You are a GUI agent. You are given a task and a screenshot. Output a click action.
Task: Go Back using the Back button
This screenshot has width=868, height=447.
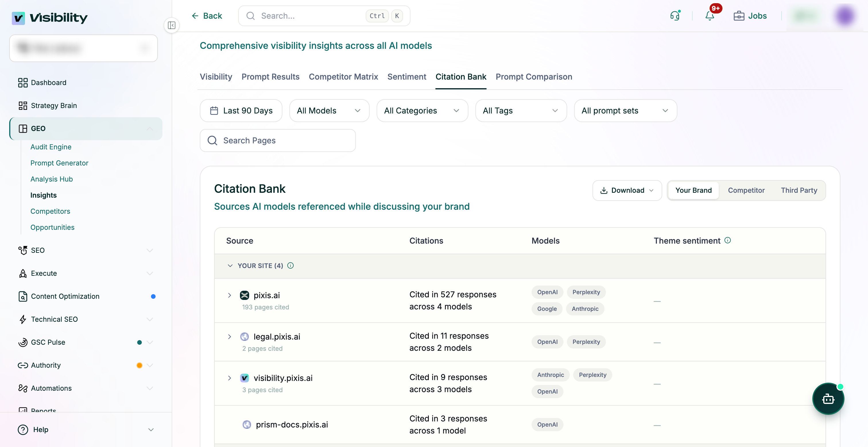pos(207,16)
